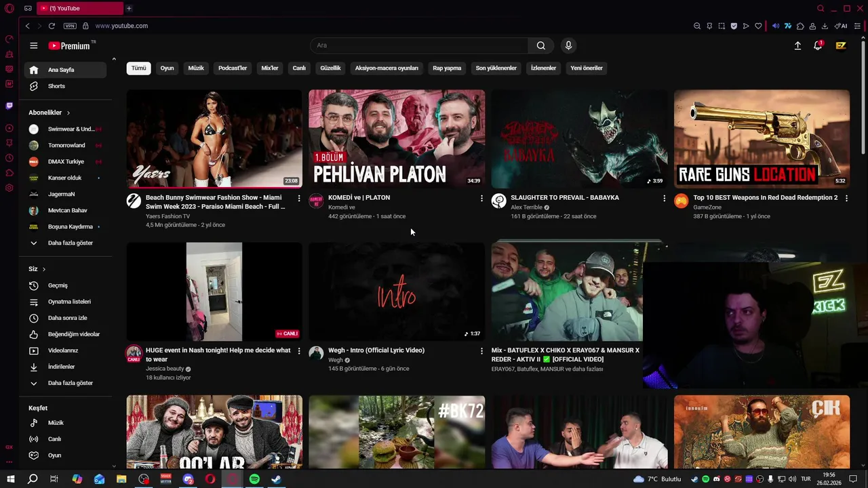This screenshot has height=488, width=868.
Task: Click the Ara search input field
Action: (419, 45)
